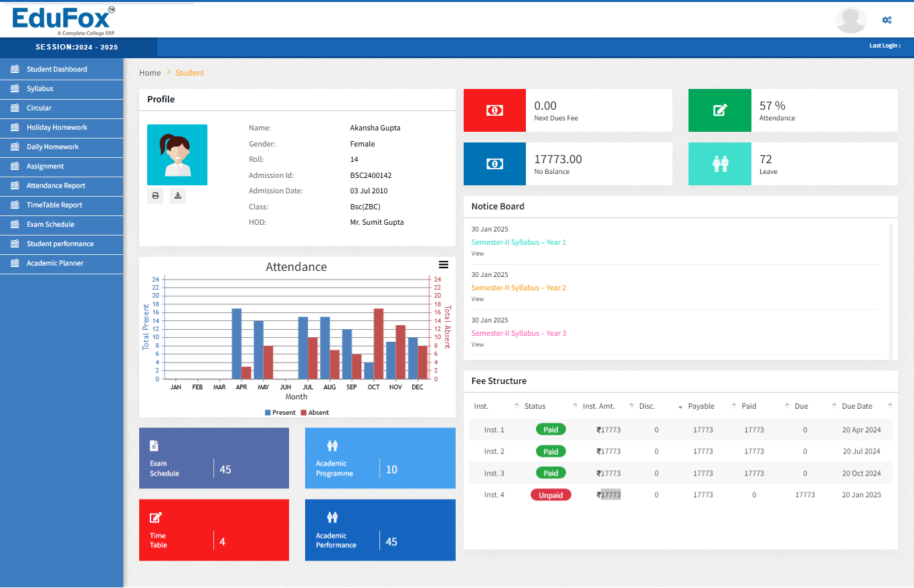Click the Student breadcrumb text

(190, 73)
